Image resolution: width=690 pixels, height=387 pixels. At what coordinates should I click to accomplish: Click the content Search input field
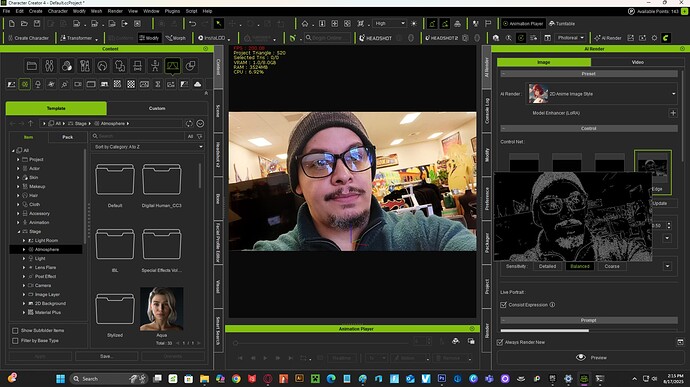139,136
